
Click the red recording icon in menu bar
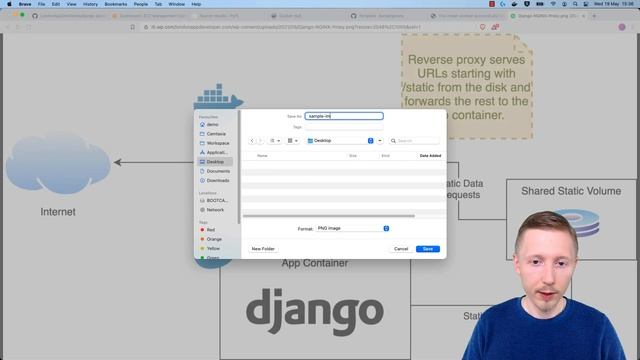click(492, 4)
